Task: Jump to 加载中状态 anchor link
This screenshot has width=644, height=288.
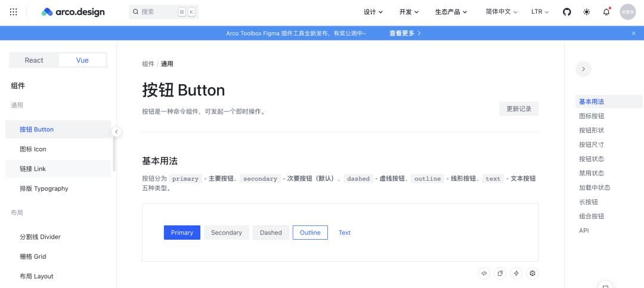Action: click(595, 188)
